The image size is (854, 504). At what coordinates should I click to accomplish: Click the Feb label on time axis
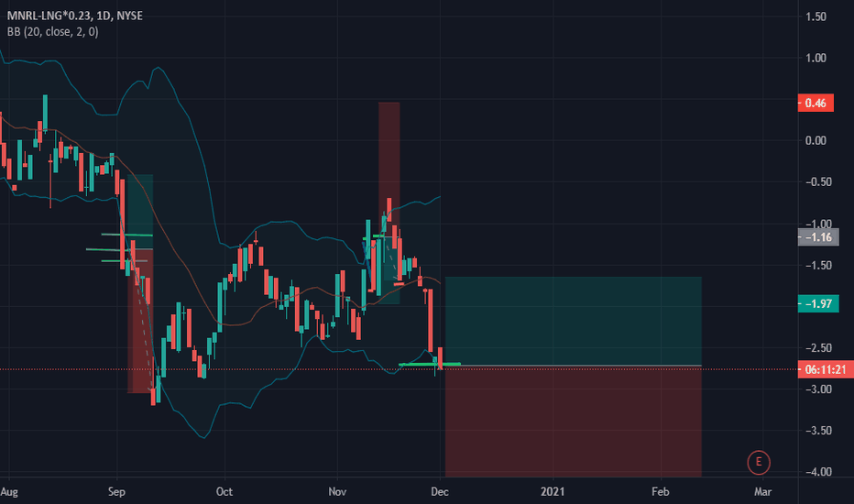coord(660,491)
